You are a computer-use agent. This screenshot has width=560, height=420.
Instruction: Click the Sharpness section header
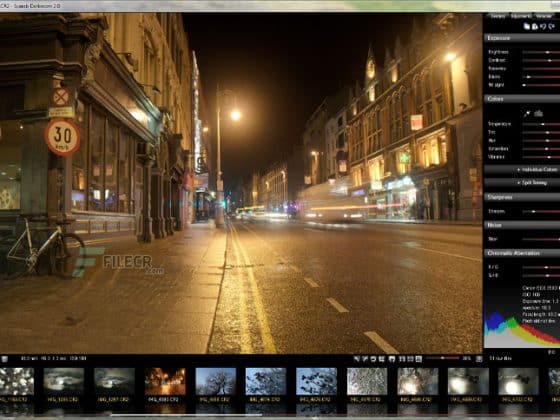tap(522, 197)
